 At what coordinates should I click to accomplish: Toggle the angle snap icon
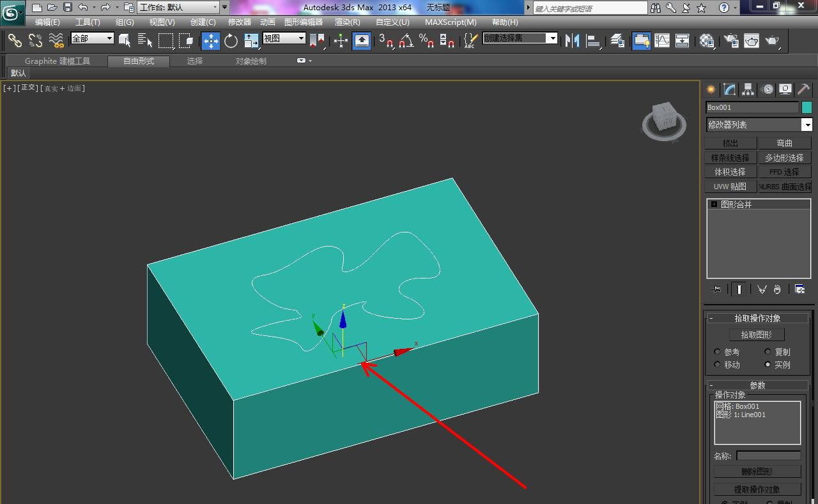(x=406, y=41)
